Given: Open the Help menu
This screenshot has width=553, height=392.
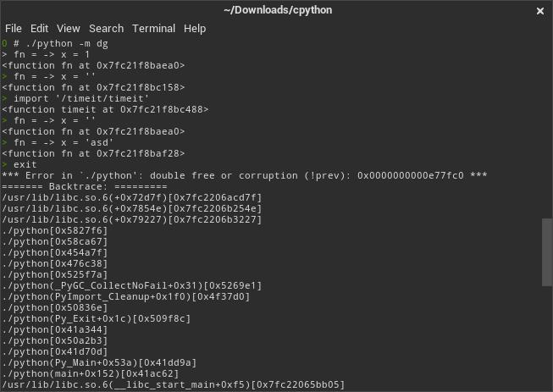Looking at the screenshot, I should tap(195, 28).
